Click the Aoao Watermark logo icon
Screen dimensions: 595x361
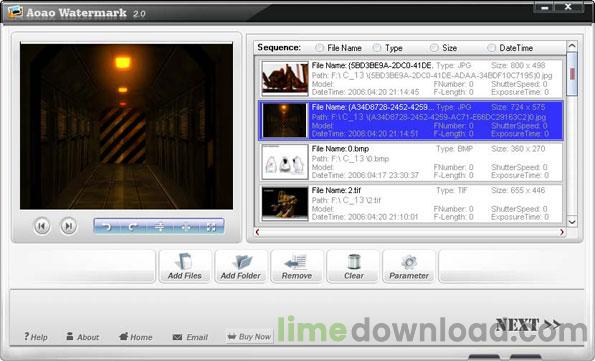pyautogui.click(x=15, y=12)
